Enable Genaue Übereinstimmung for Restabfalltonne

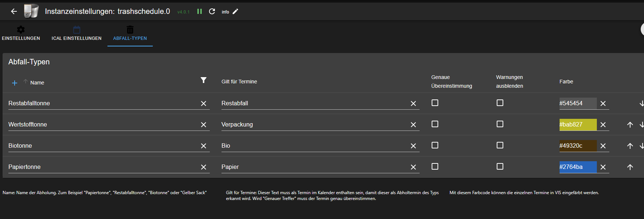(x=435, y=103)
